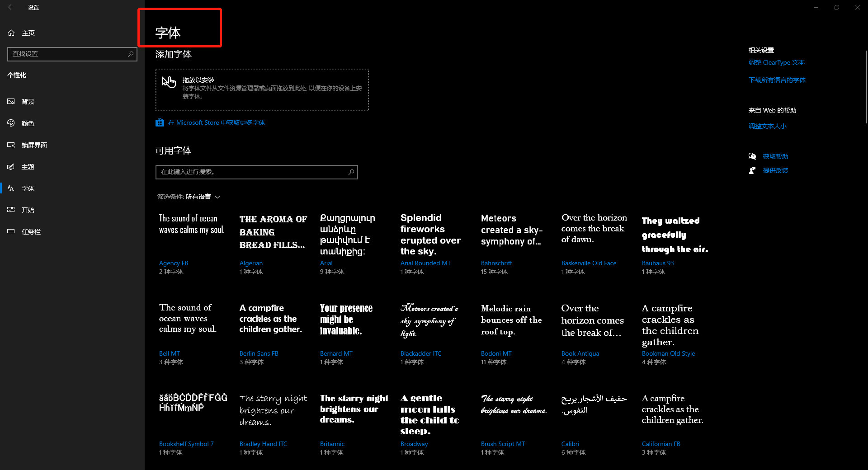Open 颜色 settings page
This screenshot has height=470, width=868.
pos(72,123)
